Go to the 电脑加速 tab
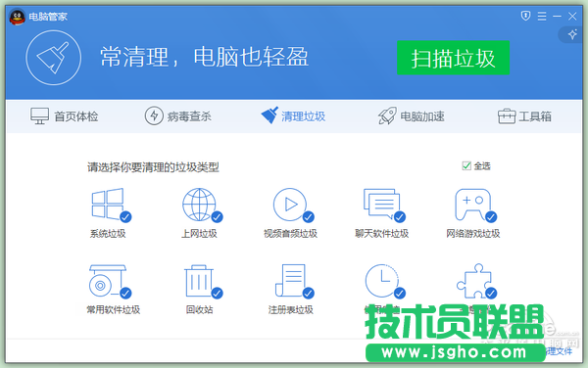The image size is (588, 368). pyautogui.click(x=412, y=116)
